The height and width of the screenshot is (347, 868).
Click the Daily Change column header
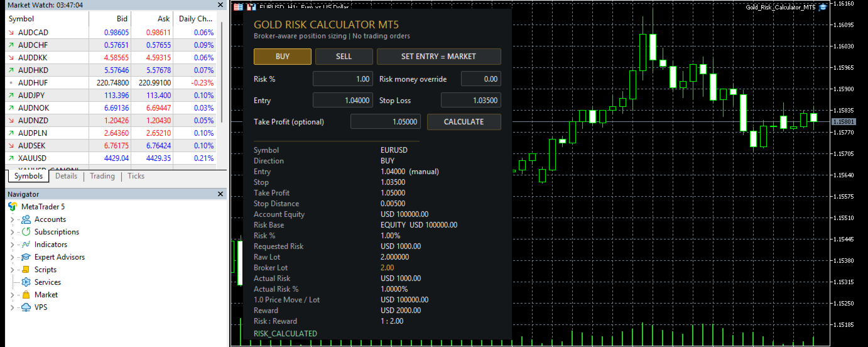[195, 19]
